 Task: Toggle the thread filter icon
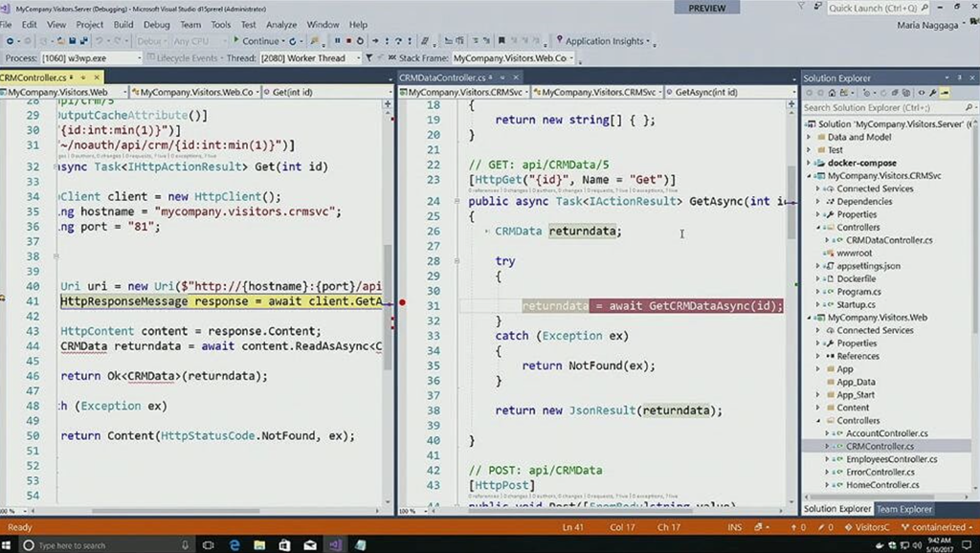(369, 58)
